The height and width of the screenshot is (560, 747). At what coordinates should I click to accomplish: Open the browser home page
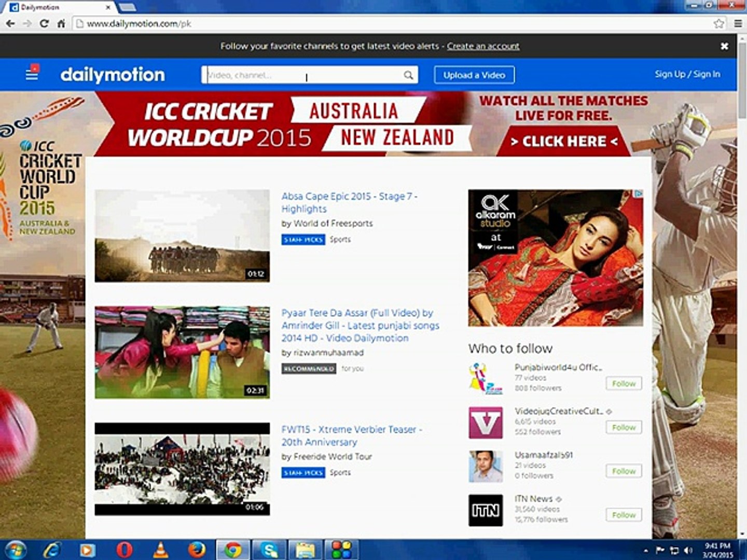[x=61, y=23]
